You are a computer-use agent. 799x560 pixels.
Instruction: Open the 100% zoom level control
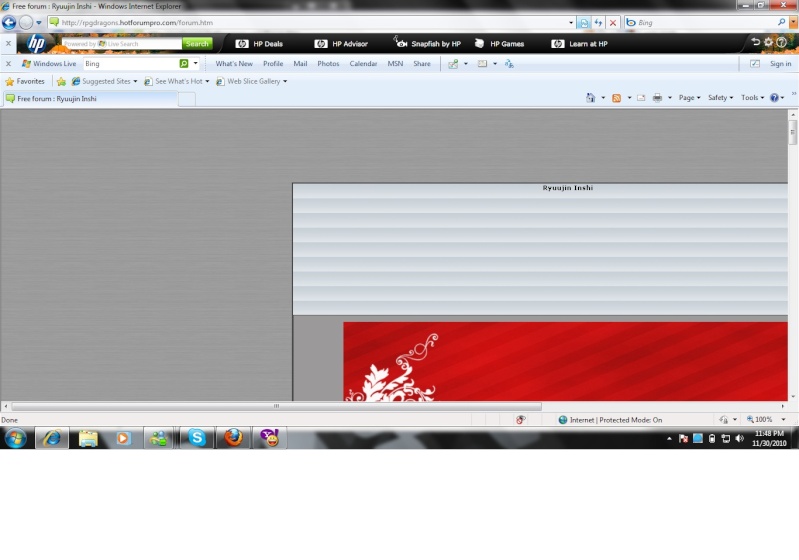pos(766,419)
